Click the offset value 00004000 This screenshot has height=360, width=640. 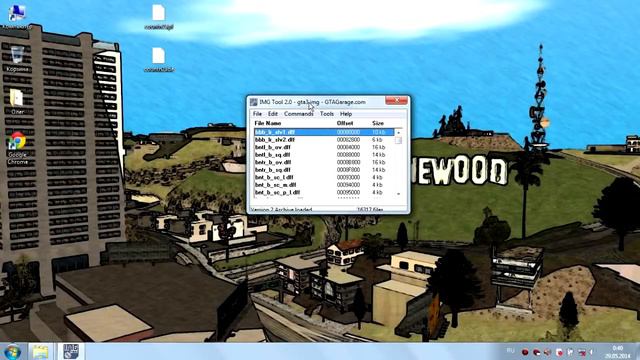(x=348, y=147)
